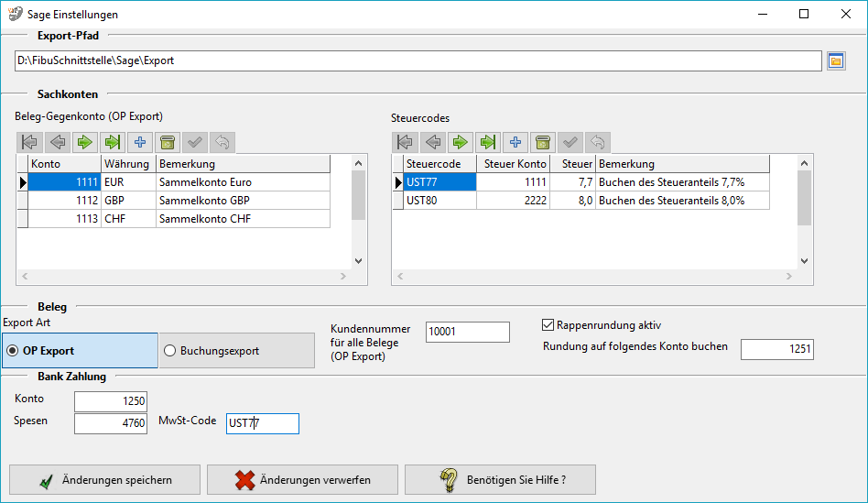Go to next record in Beleg-Gegenkonto navigator
Image resolution: width=868 pixels, height=503 pixels.
[85, 142]
